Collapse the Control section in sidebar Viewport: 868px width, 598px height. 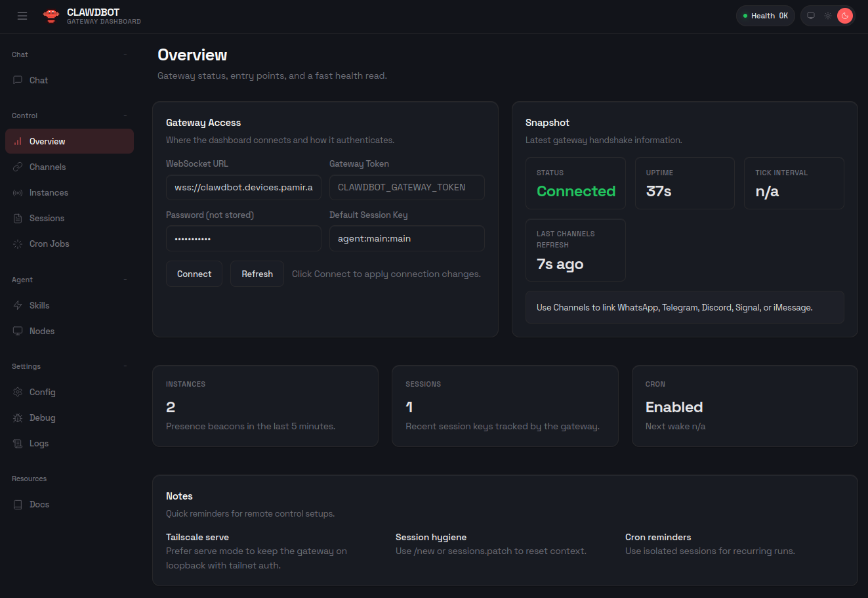point(125,116)
